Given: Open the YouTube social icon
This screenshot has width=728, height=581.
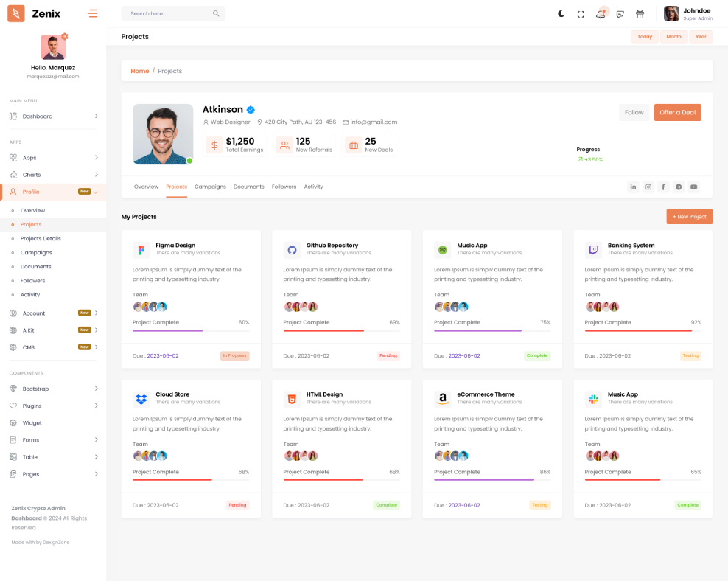Looking at the screenshot, I should point(693,187).
